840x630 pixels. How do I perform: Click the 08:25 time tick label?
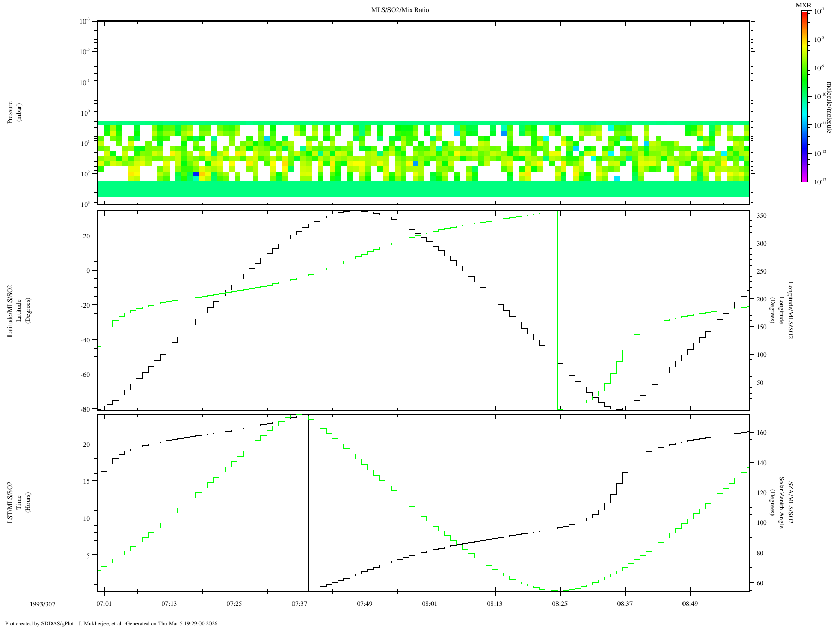[560, 604]
